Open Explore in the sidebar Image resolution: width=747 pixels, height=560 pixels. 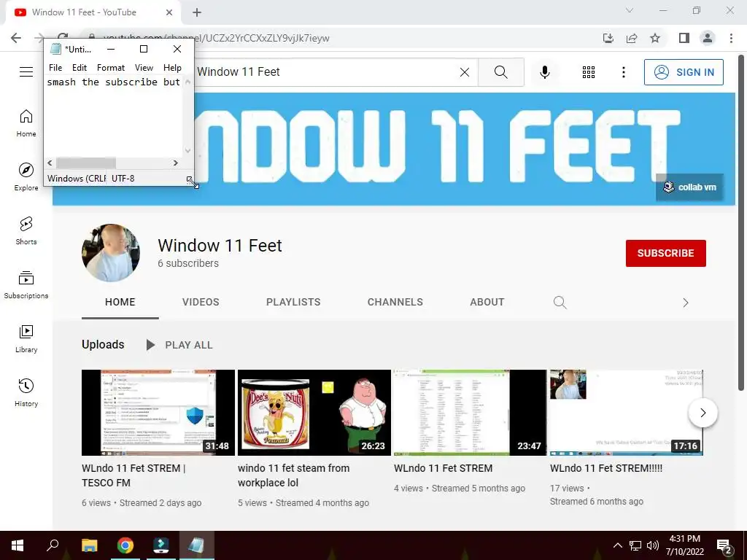[26, 176]
